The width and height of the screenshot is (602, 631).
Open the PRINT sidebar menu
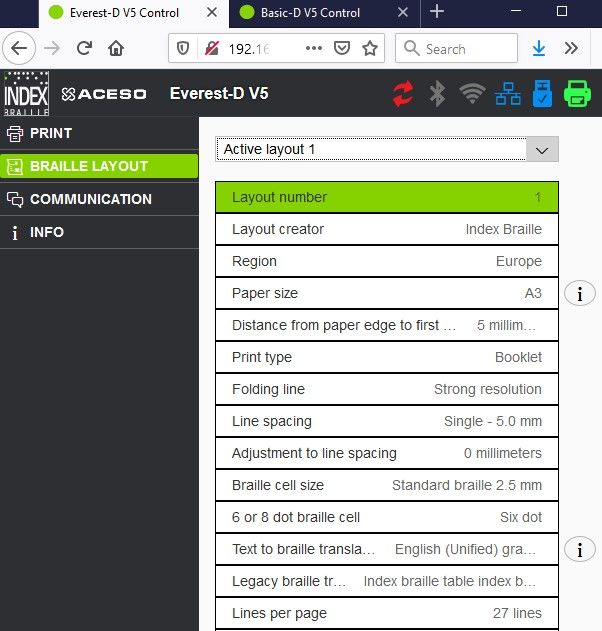click(x=99, y=133)
